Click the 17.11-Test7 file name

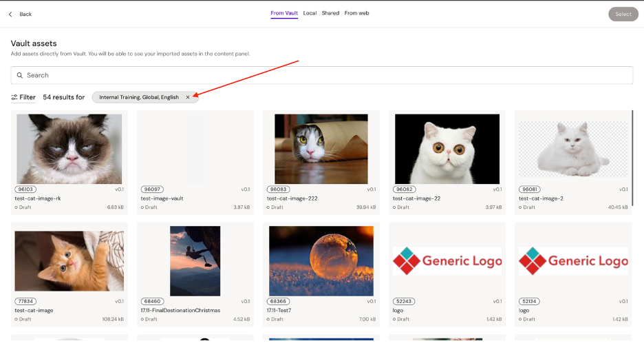click(279, 311)
